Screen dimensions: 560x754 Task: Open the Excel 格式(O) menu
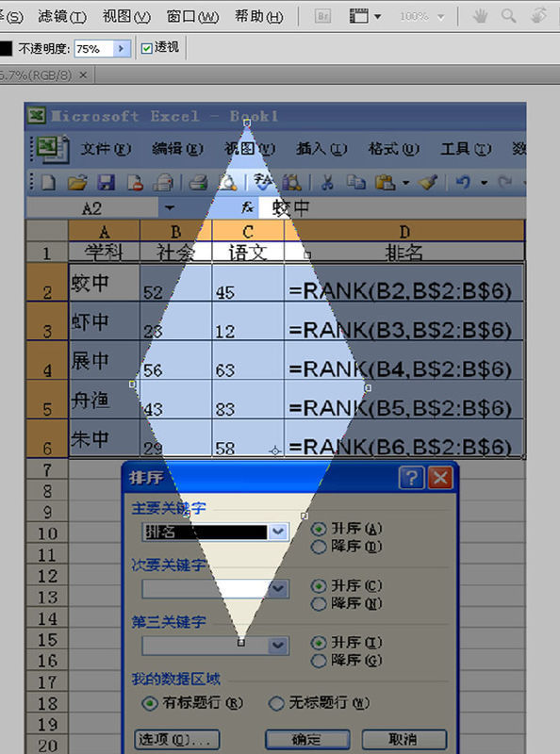point(393,149)
